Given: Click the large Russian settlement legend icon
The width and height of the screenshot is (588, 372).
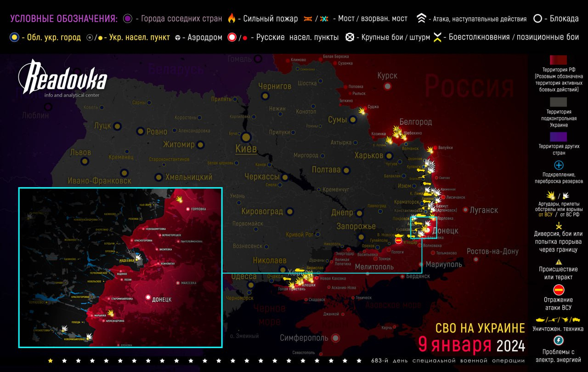Looking at the screenshot, I should (232, 38).
